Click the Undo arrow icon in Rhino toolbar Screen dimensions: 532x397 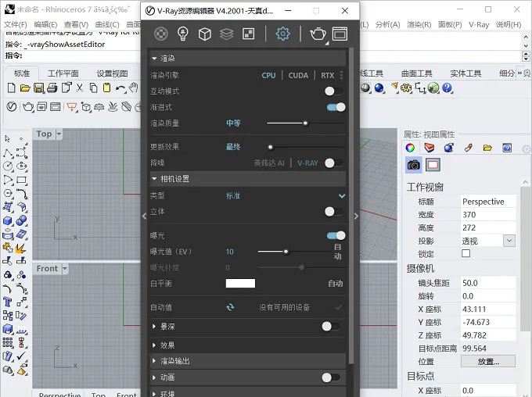(120, 88)
